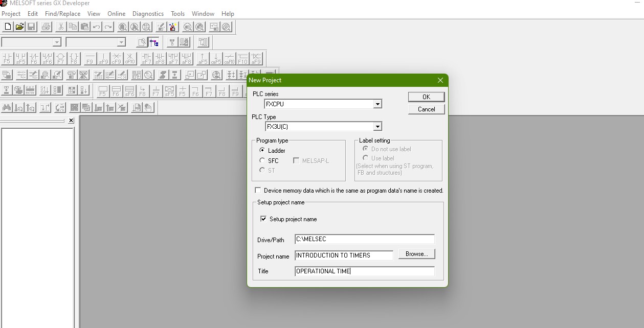Open the PLC series dropdown
644x328 pixels.
pos(377,104)
